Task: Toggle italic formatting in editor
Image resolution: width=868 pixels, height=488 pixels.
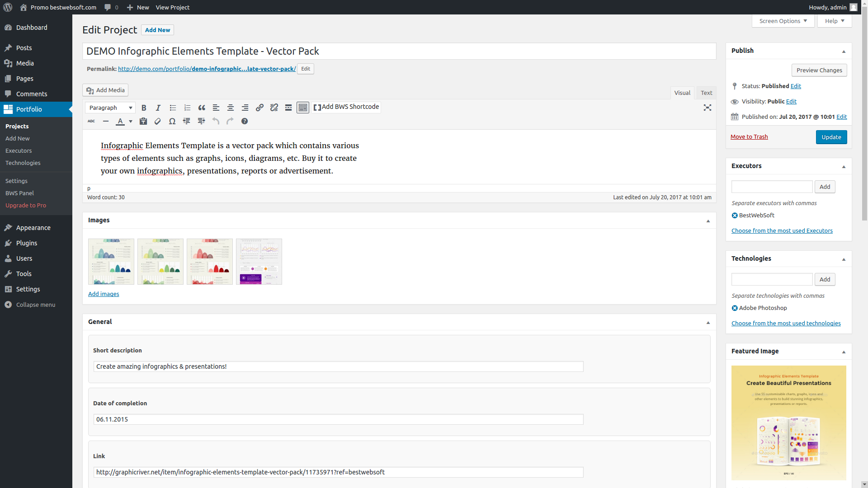Action: [158, 108]
